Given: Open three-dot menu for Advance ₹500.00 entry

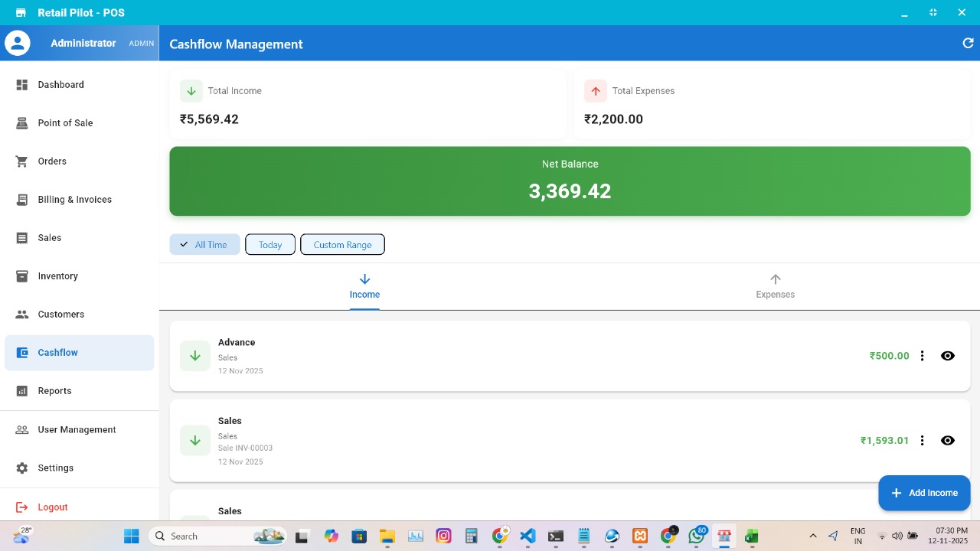Looking at the screenshot, I should pyautogui.click(x=923, y=356).
